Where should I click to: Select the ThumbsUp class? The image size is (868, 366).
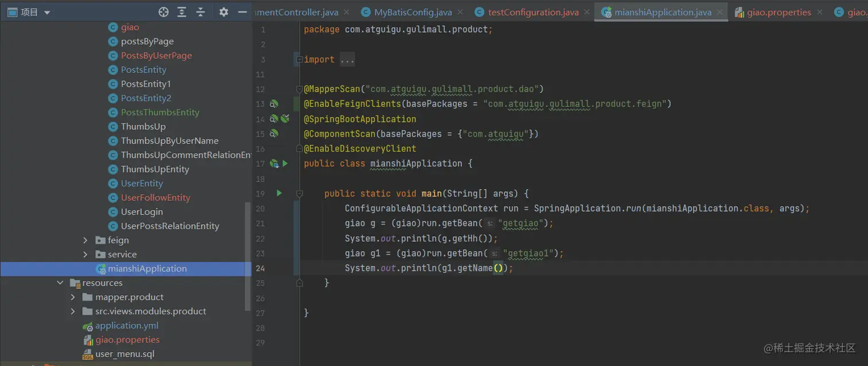pos(143,126)
